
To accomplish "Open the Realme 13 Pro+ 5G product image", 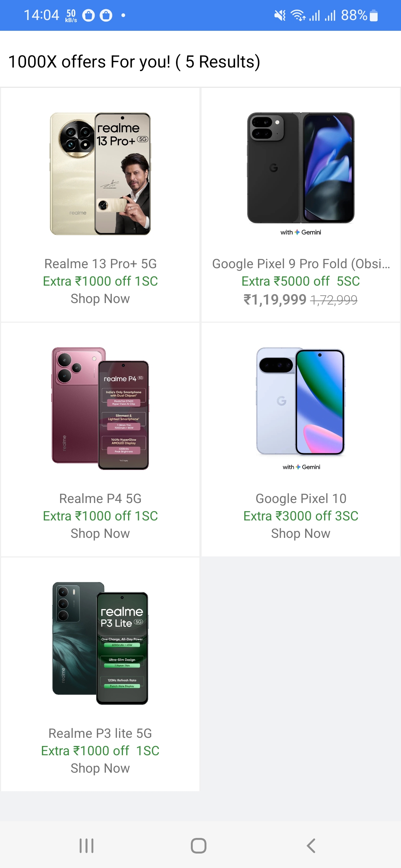I will [100, 174].
